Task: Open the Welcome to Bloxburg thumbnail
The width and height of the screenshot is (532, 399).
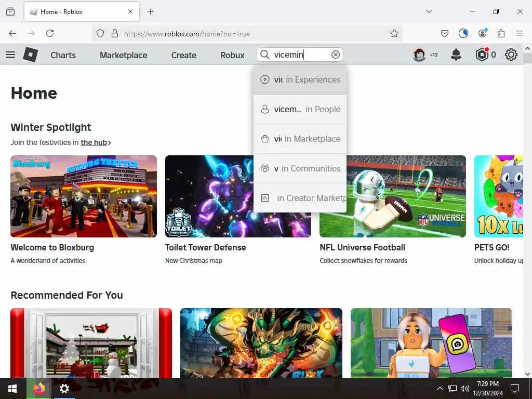Action: click(84, 196)
